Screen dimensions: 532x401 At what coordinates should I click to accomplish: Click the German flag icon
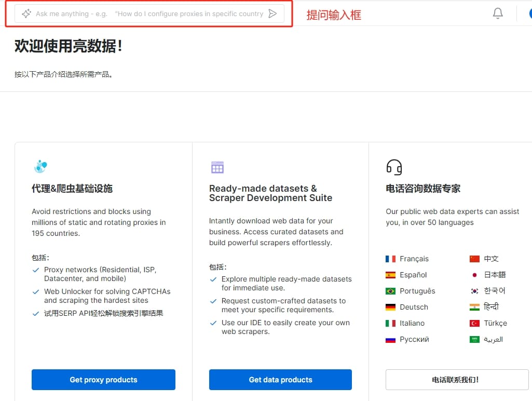[x=390, y=308]
